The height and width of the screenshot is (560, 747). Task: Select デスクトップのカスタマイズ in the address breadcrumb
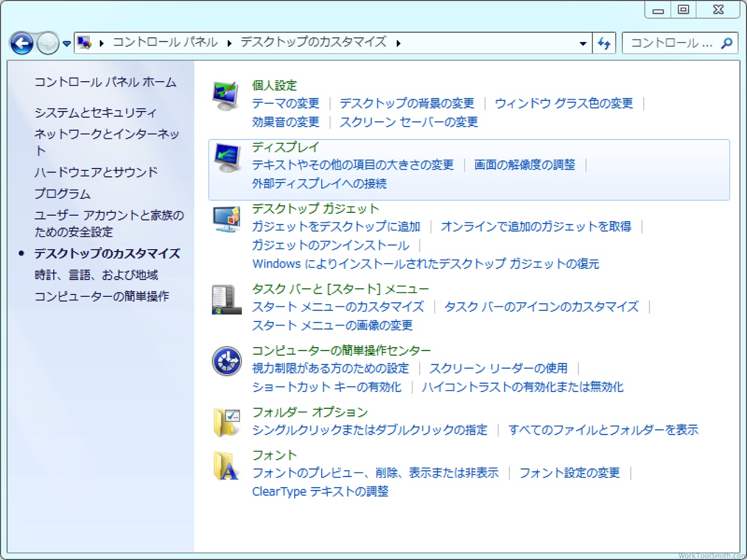[313, 42]
